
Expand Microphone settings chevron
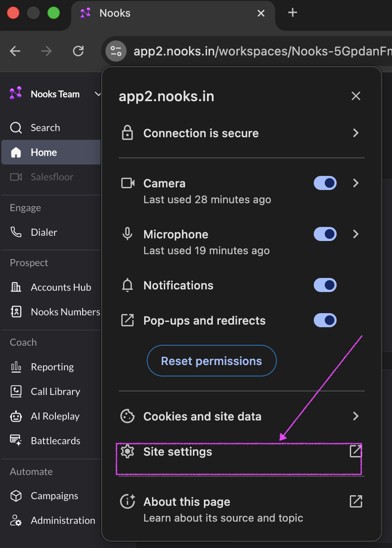(356, 234)
